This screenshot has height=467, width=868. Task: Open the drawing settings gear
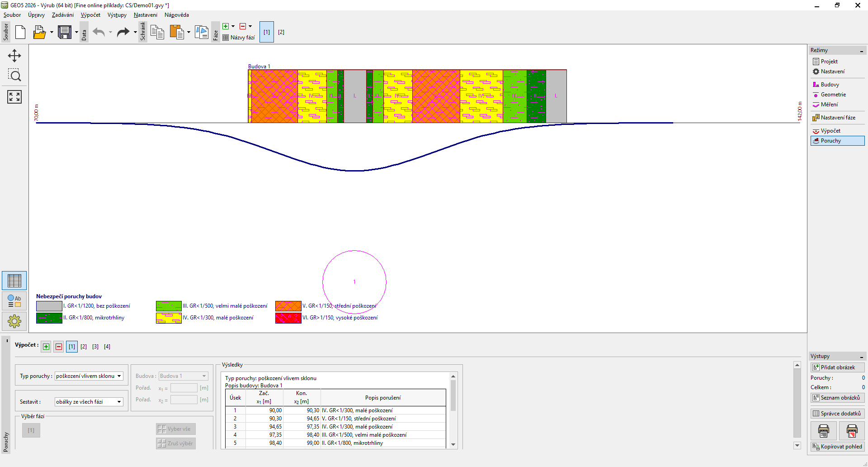click(14, 321)
